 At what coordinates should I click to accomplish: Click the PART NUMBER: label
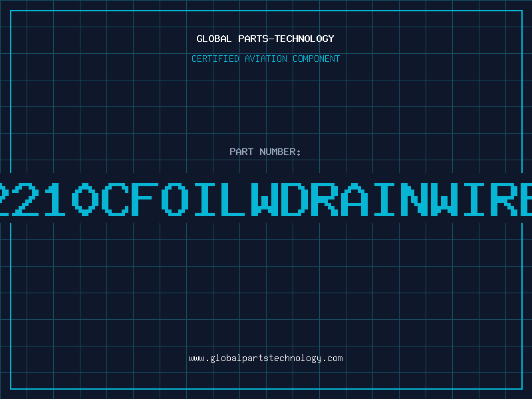pyautogui.click(x=265, y=152)
